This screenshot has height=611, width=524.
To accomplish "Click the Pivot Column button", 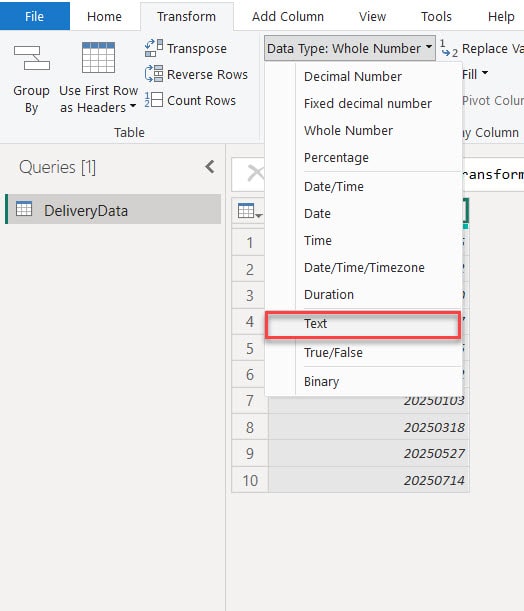I will 493,101.
